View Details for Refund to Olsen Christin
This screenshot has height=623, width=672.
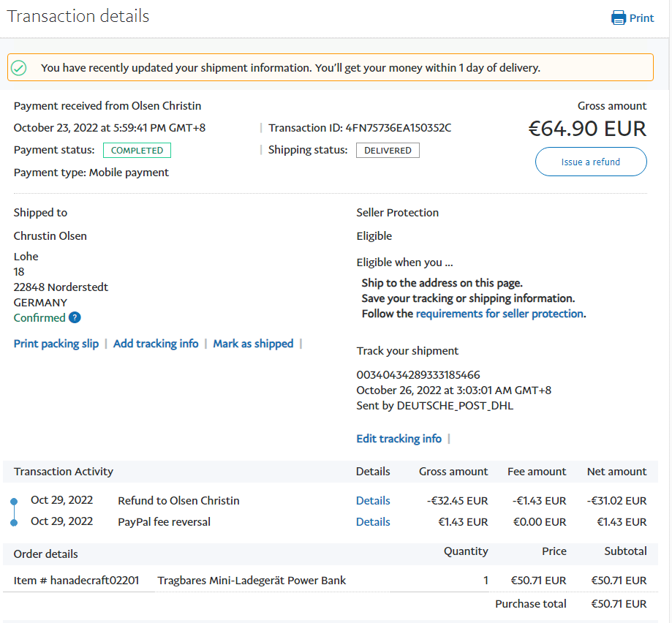coord(373,501)
